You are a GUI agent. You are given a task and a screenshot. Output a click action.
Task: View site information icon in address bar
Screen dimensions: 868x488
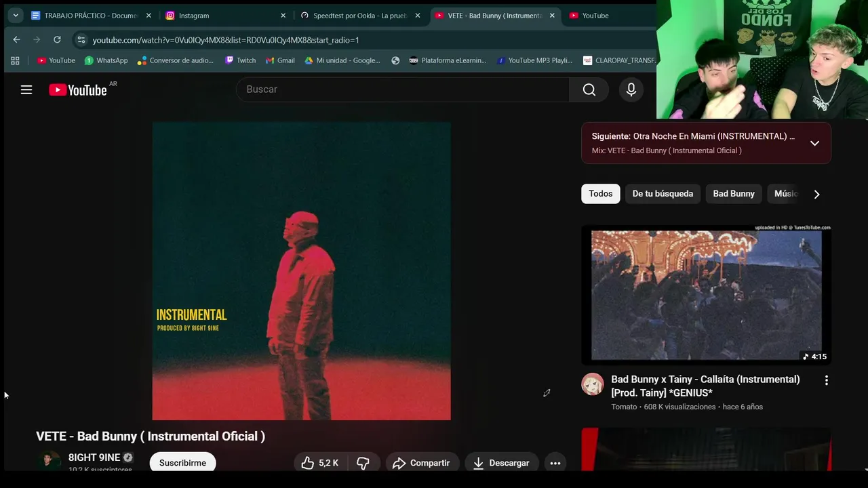(81, 40)
